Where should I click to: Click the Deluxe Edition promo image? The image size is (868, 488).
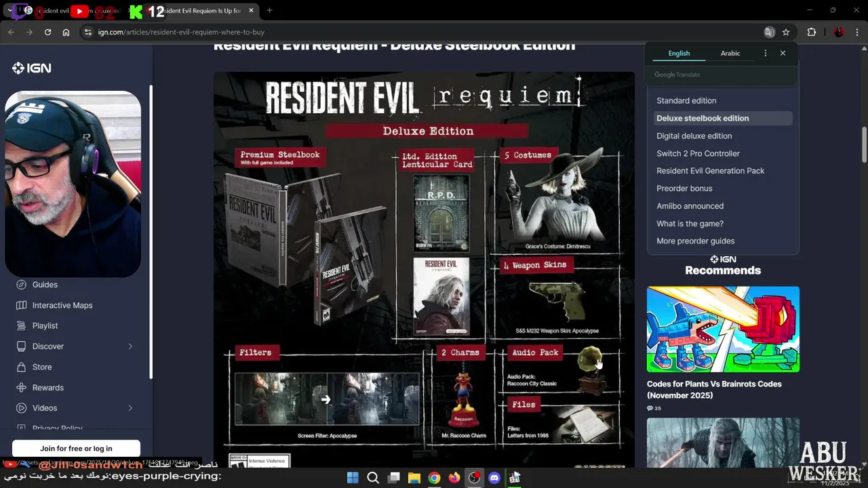(424, 269)
